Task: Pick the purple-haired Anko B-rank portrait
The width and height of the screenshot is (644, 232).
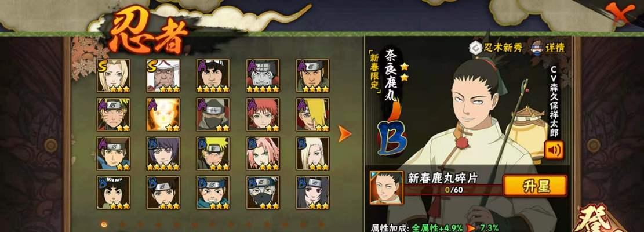Action: click(x=163, y=154)
